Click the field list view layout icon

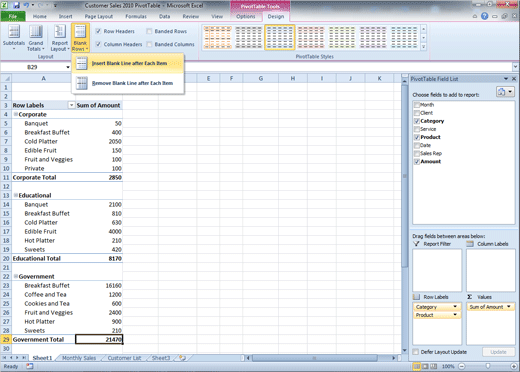click(x=505, y=92)
